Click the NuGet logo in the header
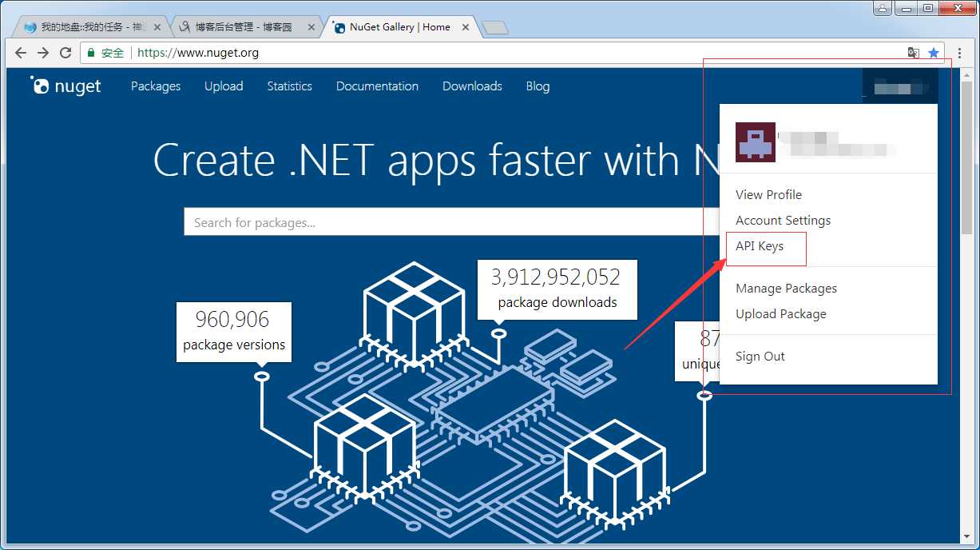Screen dimensions: 980x550 click(65, 86)
